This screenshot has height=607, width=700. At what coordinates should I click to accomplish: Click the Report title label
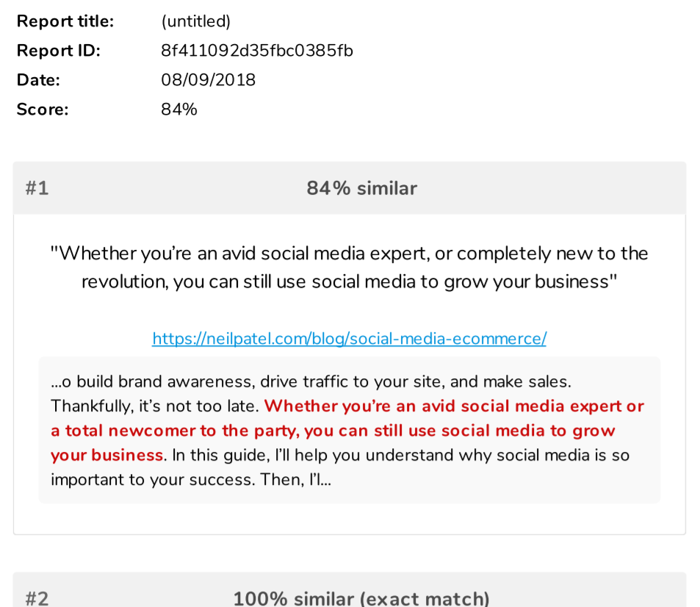point(65,21)
